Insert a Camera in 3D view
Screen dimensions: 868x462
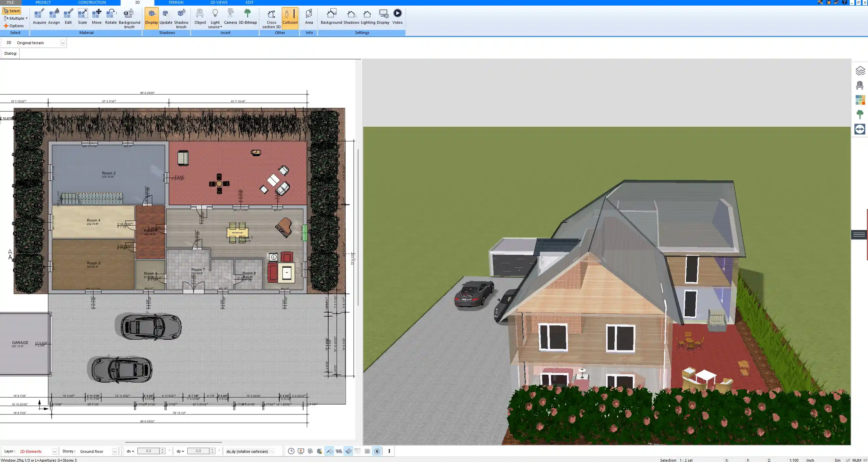[x=230, y=17]
